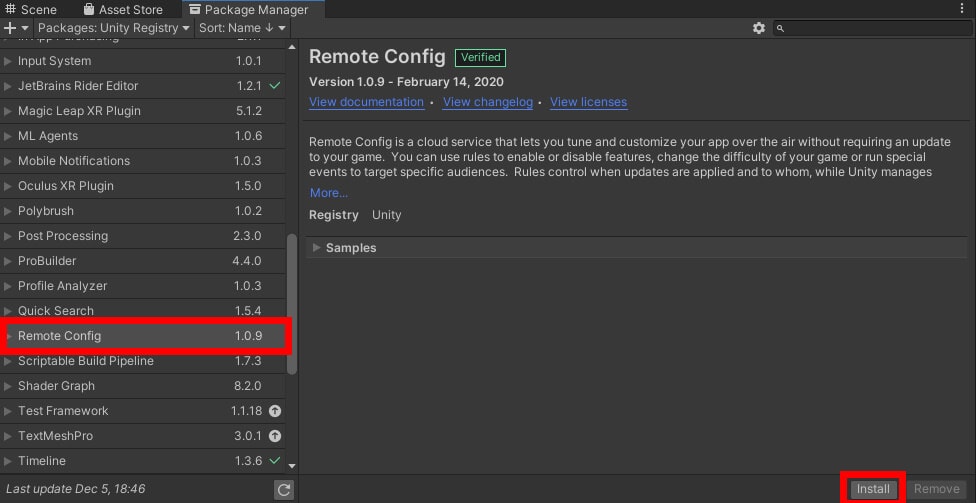Click the add package plus icon

(12, 28)
